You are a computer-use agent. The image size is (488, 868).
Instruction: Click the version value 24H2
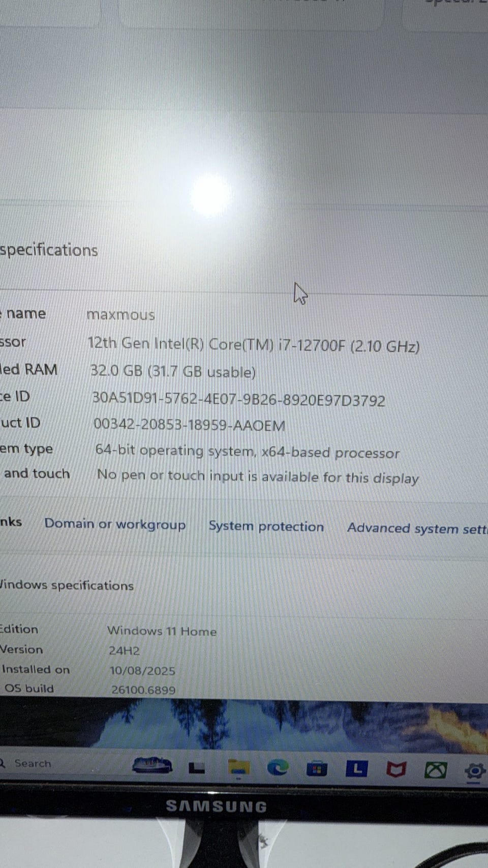124,650
